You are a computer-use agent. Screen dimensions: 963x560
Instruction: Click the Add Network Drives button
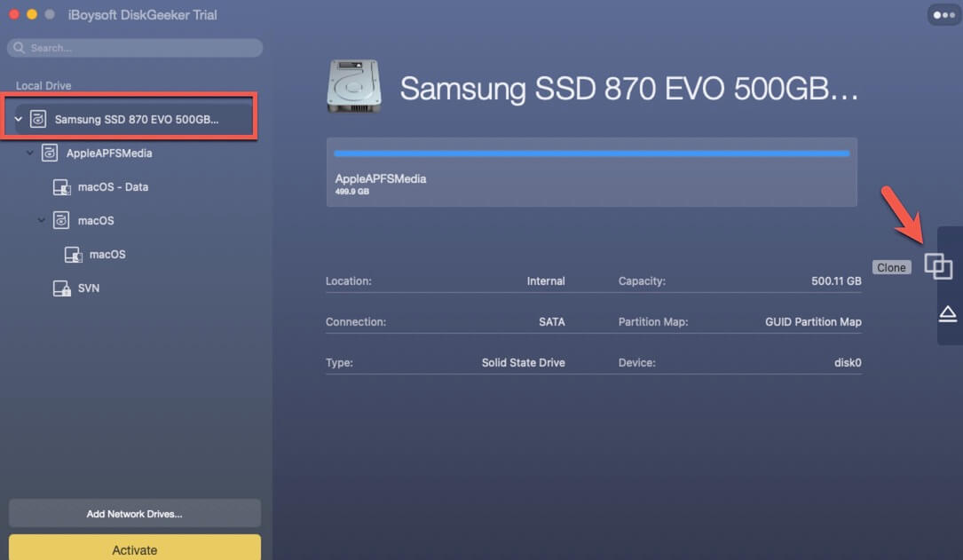[135, 514]
